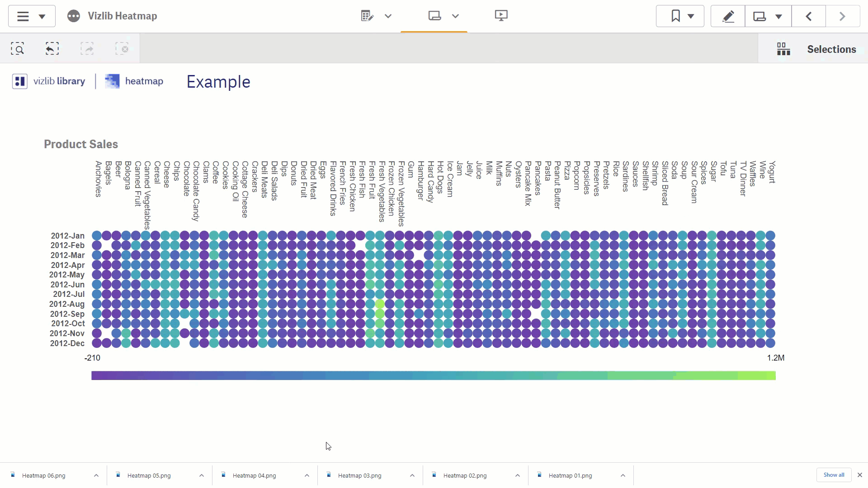Open downloaded Heatmap 02.png
868x488 pixels.
pyautogui.click(x=465, y=475)
